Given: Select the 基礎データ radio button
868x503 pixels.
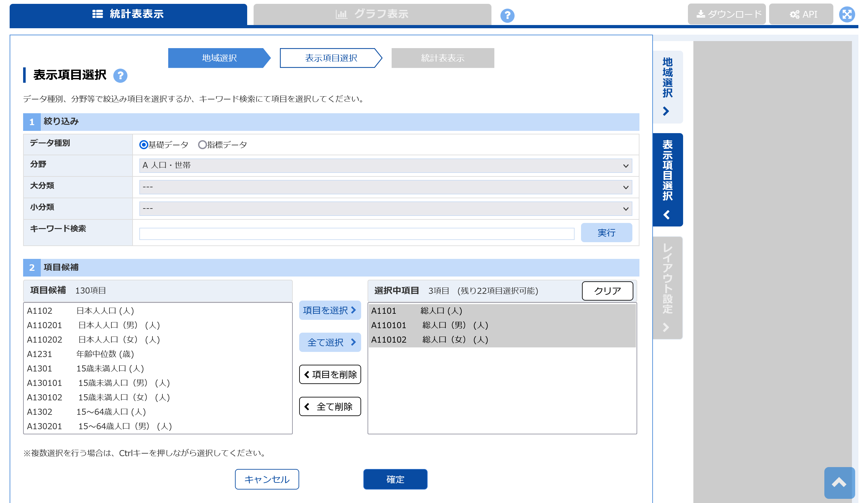Looking at the screenshot, I should pyautogui.click(x=143, y=145).
